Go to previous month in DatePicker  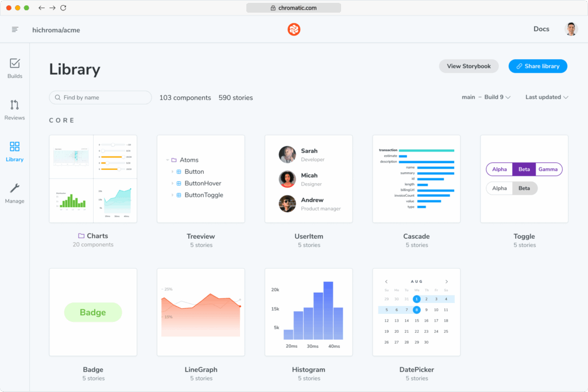click(386, 281)
